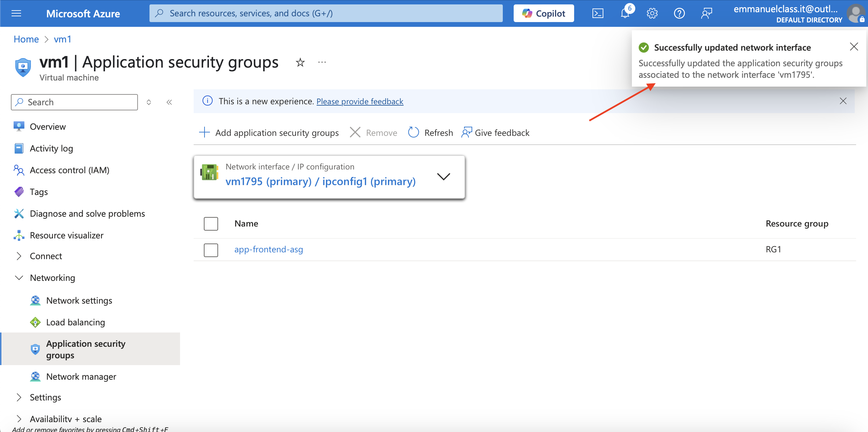
Task: Click the Remove toolbar button
Action: point(373,132)
